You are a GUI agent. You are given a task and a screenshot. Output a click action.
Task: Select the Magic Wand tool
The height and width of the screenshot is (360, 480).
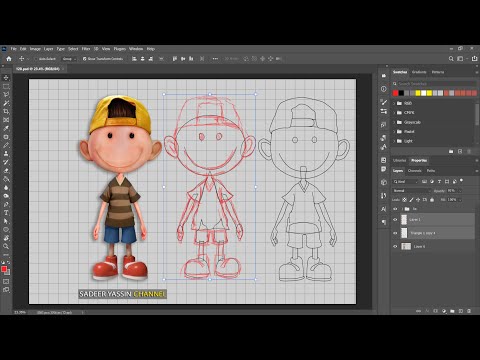(x=6, y=103)
